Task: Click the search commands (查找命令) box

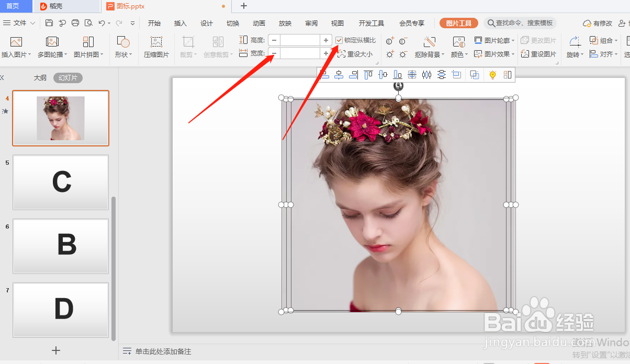Action: click(x=520, y=23)
